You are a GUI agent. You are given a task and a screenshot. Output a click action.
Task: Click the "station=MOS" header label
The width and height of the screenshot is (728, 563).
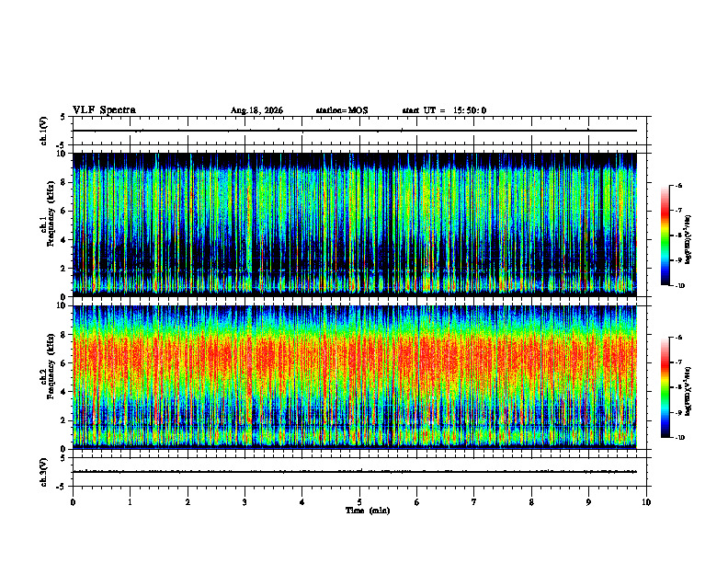[342, 110]
